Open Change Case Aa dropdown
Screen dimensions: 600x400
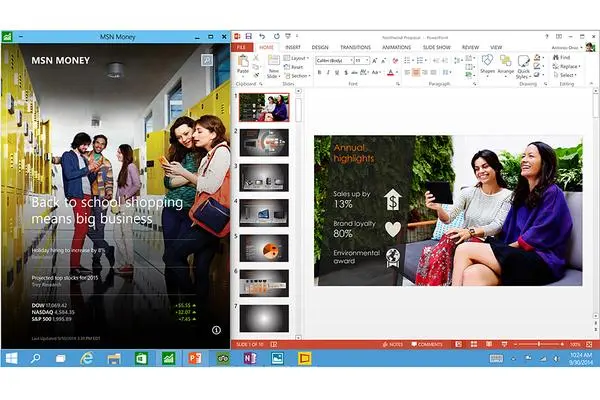click(376, 72)
